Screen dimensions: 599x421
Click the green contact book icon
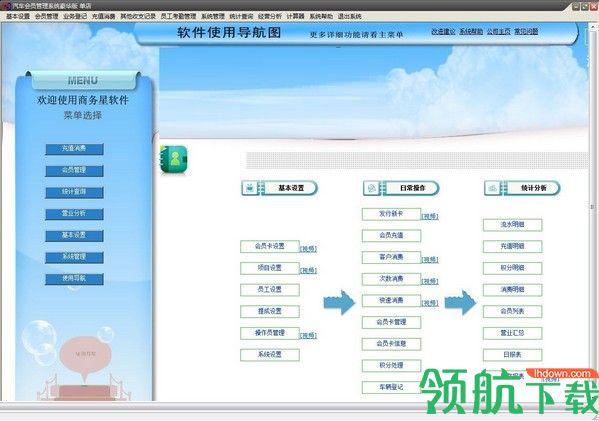173,160
